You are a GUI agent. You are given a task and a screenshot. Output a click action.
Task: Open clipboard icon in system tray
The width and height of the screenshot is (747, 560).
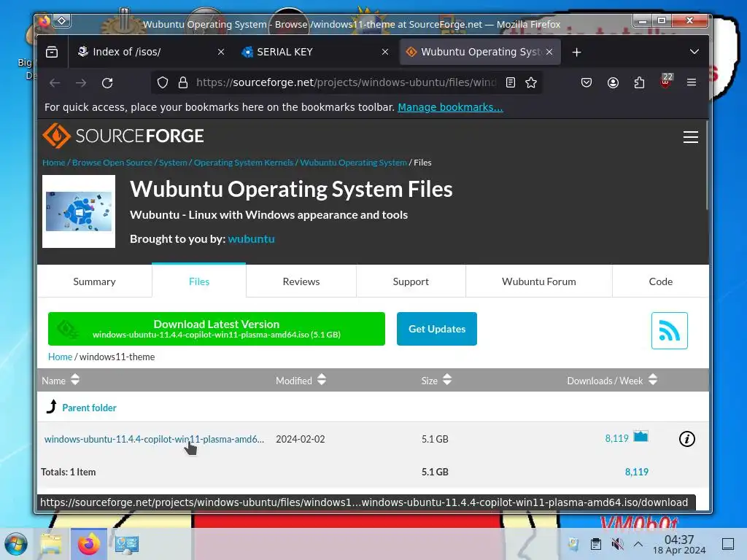pos(596,544)
